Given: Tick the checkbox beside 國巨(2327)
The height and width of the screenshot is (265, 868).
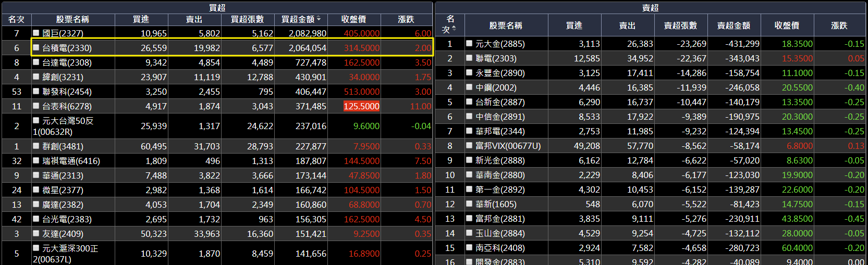Looking at the screenshot, I should (36, 33).
